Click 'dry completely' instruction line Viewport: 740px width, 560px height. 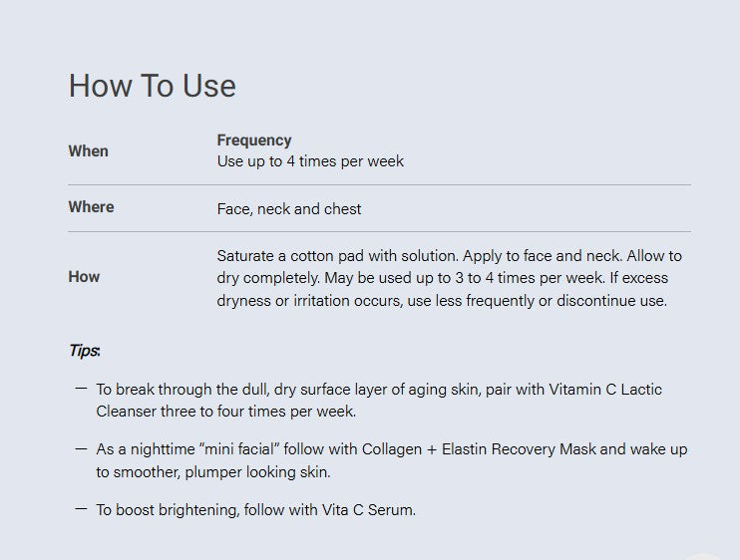click(442, 278)
